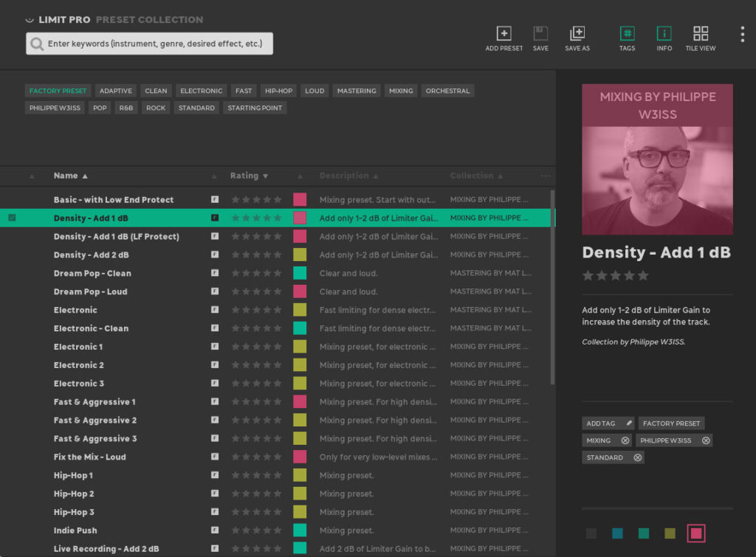Click factory icon on Hip-Hop 1 row
Image resolution: width=756 pixels, height=557 pixels.
tap(215, 475)
